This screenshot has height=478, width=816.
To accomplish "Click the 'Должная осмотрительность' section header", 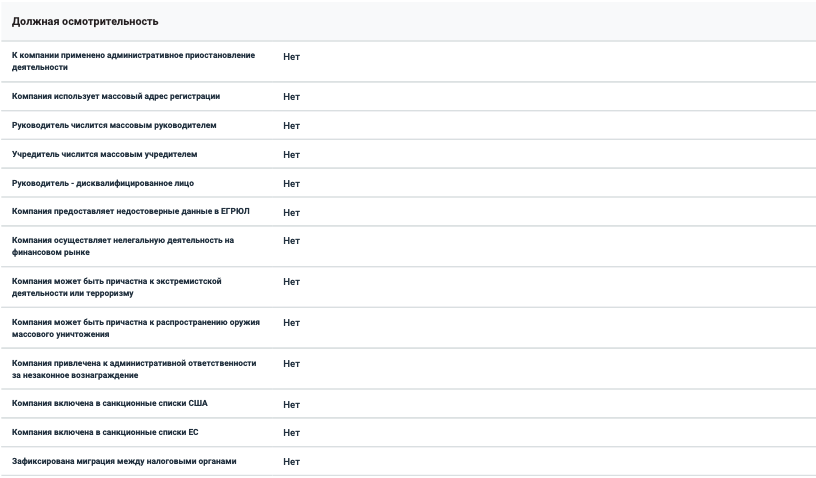I will [85, 21].
